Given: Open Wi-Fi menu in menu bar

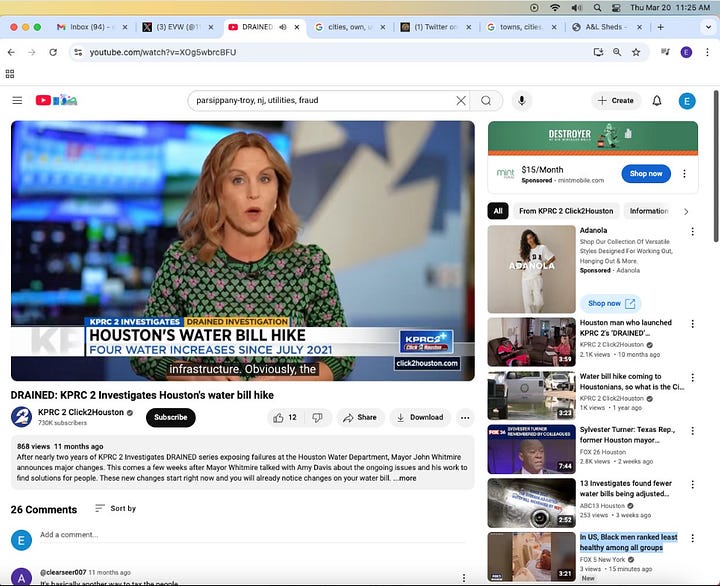Looking at the screenshot, I should (555, 7).
